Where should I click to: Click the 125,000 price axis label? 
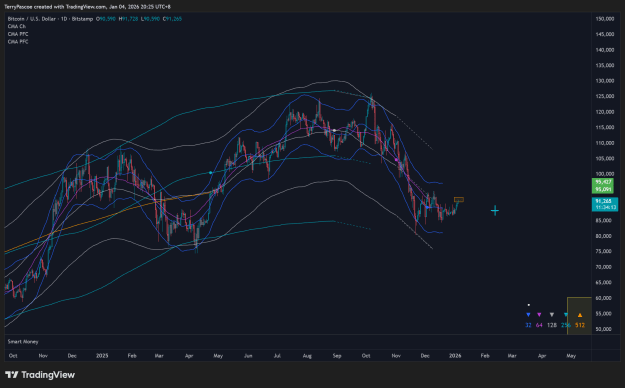[x=605, y=96]
